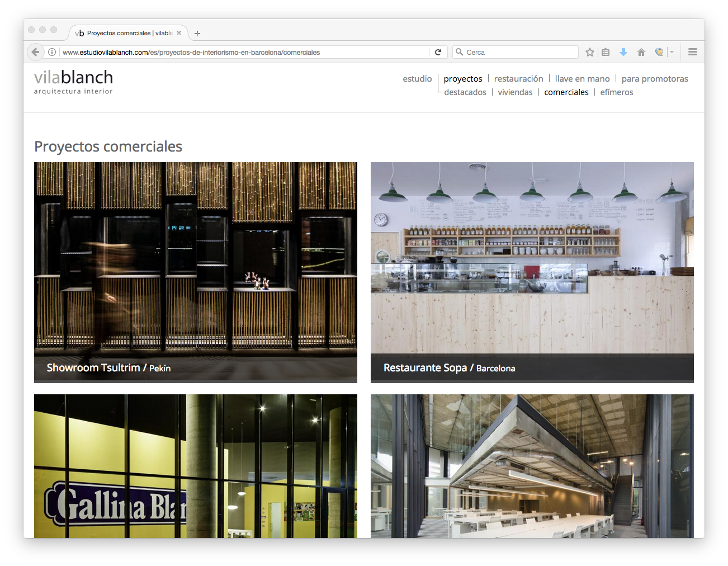The height and width of the screenshot is (566, 728).
Task: Select the viviendas submenu link
Action: coord(515,92)
